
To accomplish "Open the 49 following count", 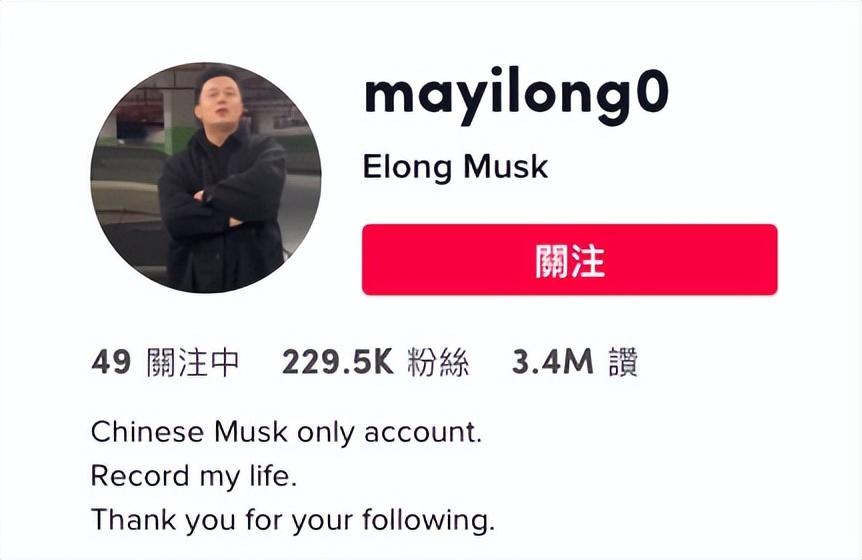I will [x=112, y=362].
